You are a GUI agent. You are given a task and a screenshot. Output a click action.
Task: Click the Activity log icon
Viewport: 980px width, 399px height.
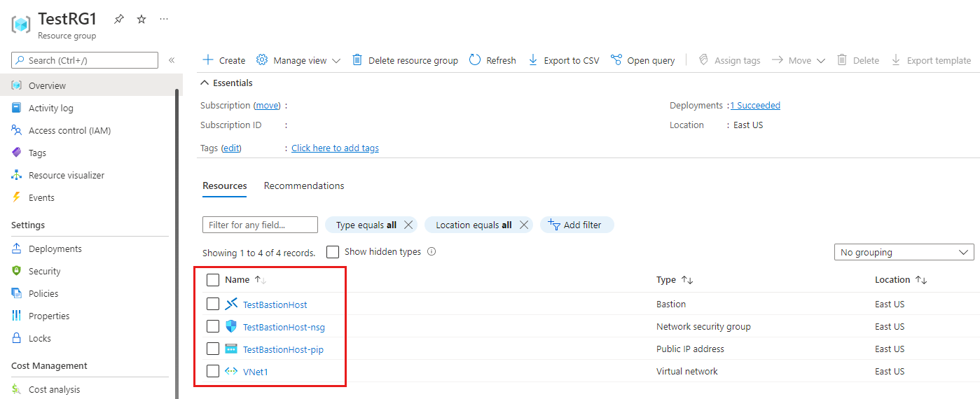point(17,108)
